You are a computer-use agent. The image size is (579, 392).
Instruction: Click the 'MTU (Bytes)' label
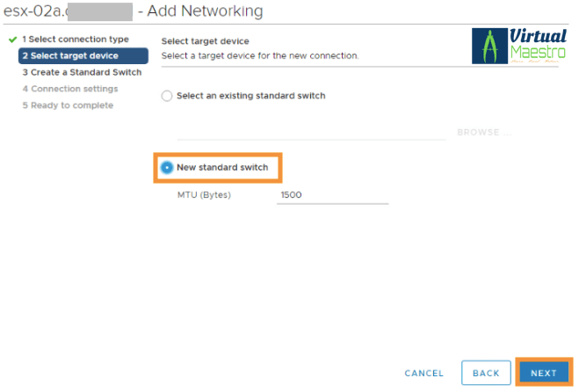pos(204,195)
